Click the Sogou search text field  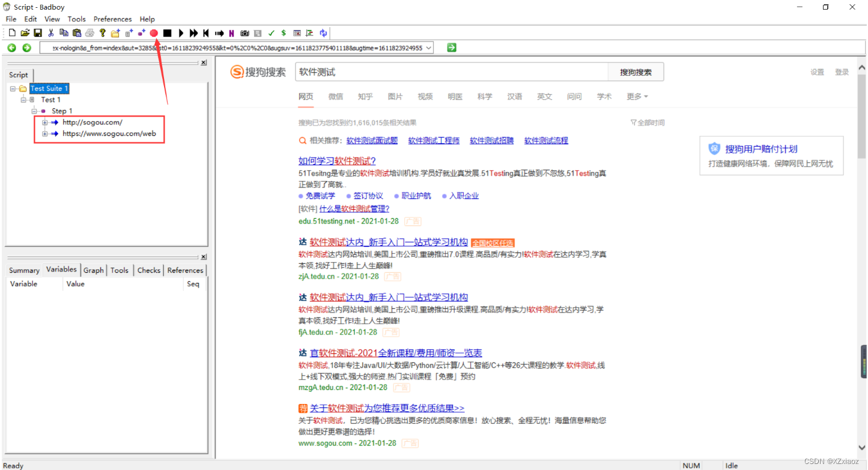452,72
